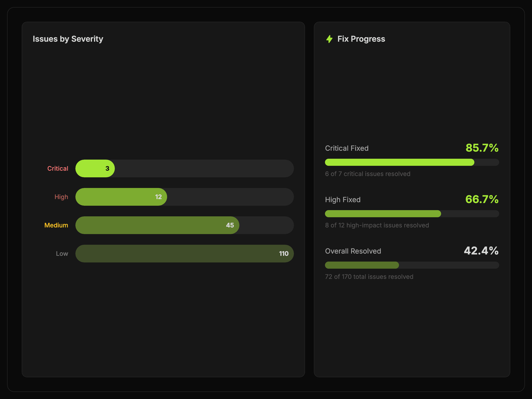Click the 42.4% overall resolved value

tap(481, 251)
